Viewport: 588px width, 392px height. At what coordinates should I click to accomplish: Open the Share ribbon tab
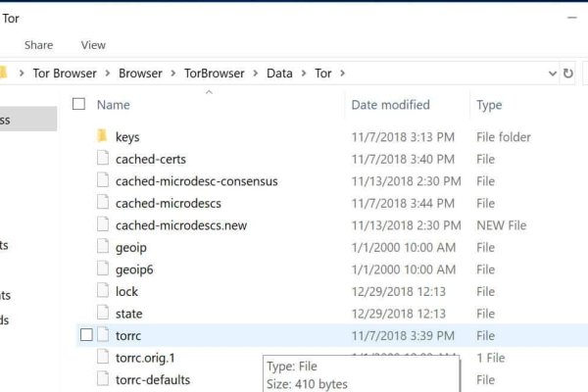click(x=39, y=45)
